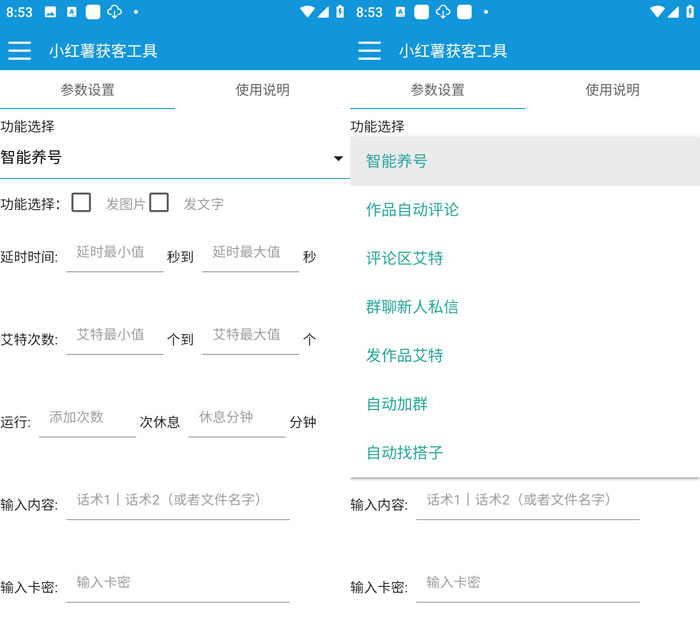The height and width of the screenshot is (622, 700).
Task: Tick the 发文字 checkbox
Action: click(159, 203)
